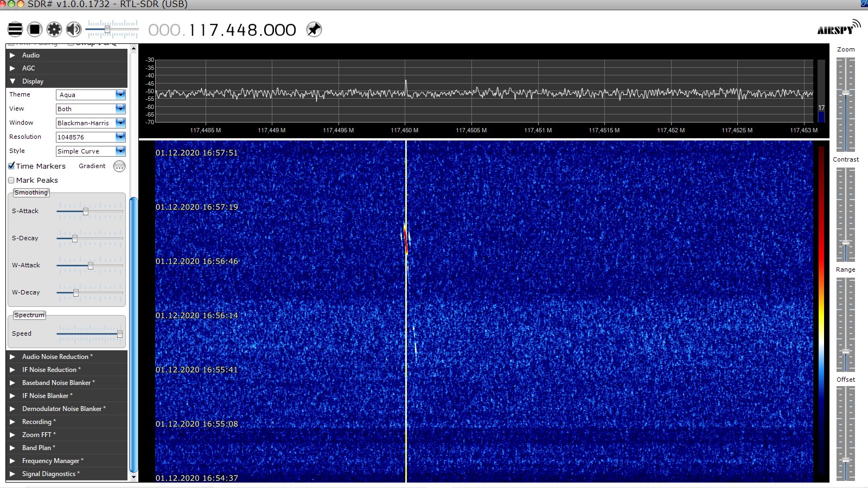
Task: Mute audio using the speaker icon
Action: coord(74,29)
